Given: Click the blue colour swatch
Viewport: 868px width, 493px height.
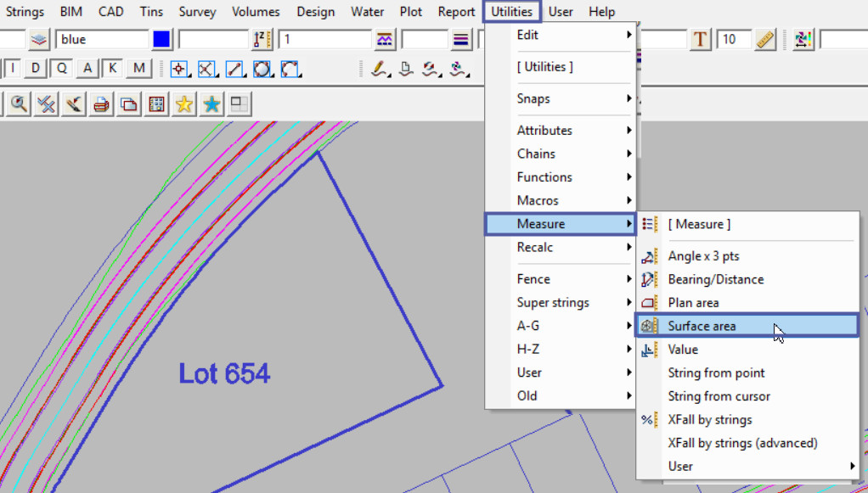Looking at the screenshot, I should tap(161, 39).
